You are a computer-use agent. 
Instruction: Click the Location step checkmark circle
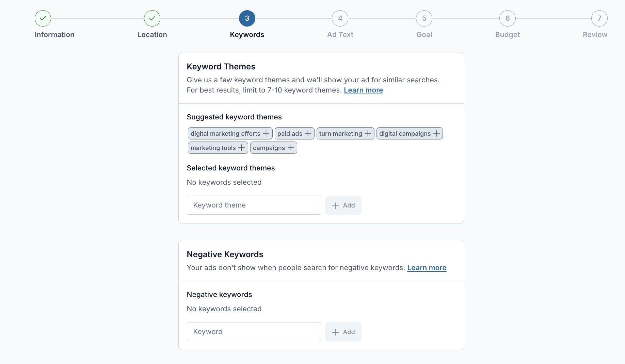point(152,18)
